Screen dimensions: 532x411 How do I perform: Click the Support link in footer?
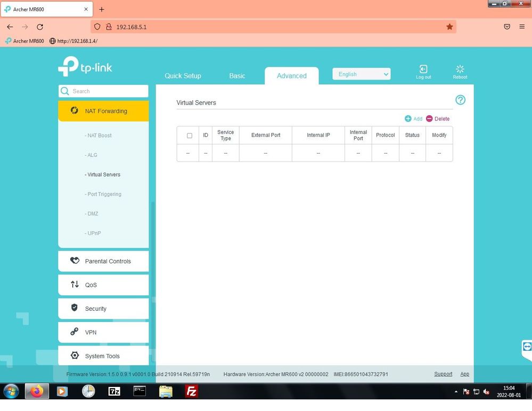pyautogui.click(x=443, y=374)
